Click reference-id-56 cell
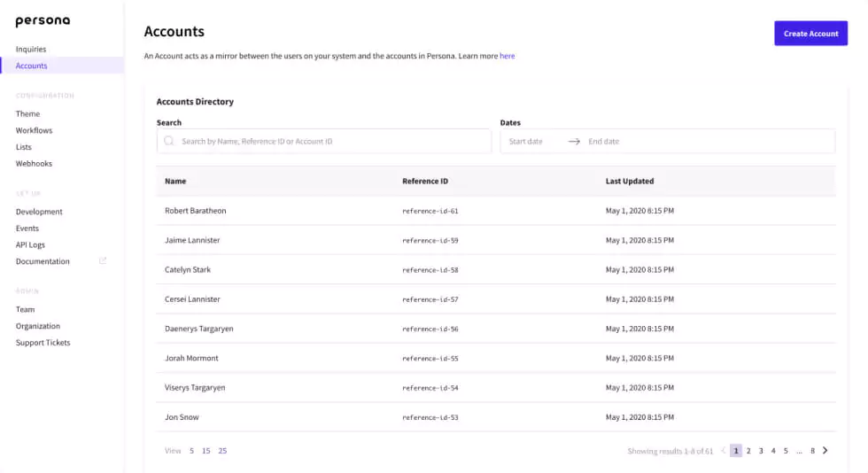The width and height of the screenshot is (868, 473). [x=430, y=329]
